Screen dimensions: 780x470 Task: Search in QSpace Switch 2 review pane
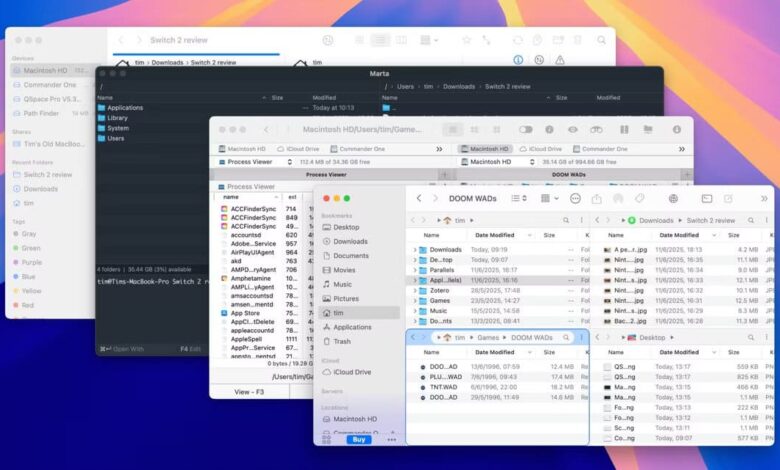(751, 220)
